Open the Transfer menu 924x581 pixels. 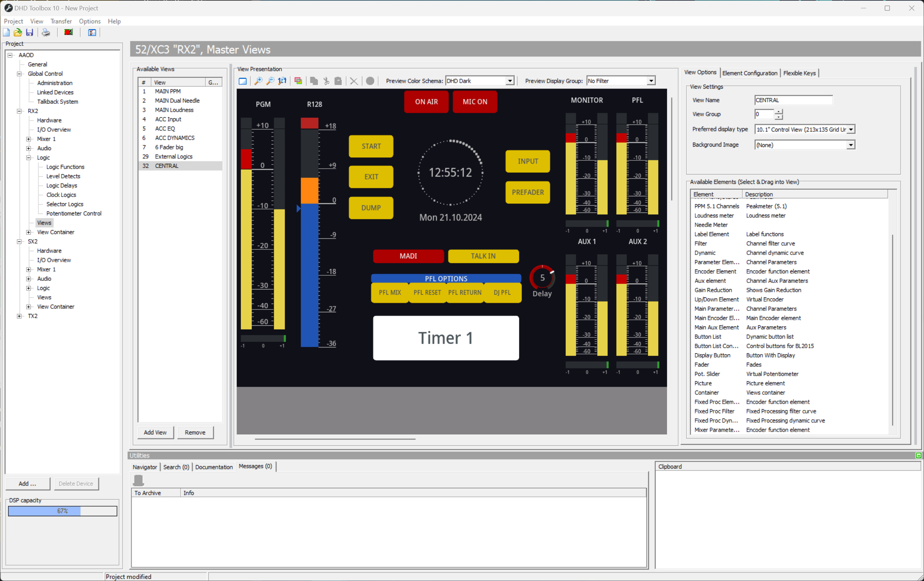click(61, 21)
